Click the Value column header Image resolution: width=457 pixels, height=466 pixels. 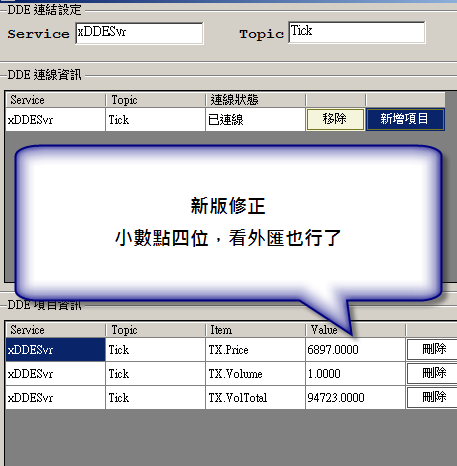click(355, 330)
